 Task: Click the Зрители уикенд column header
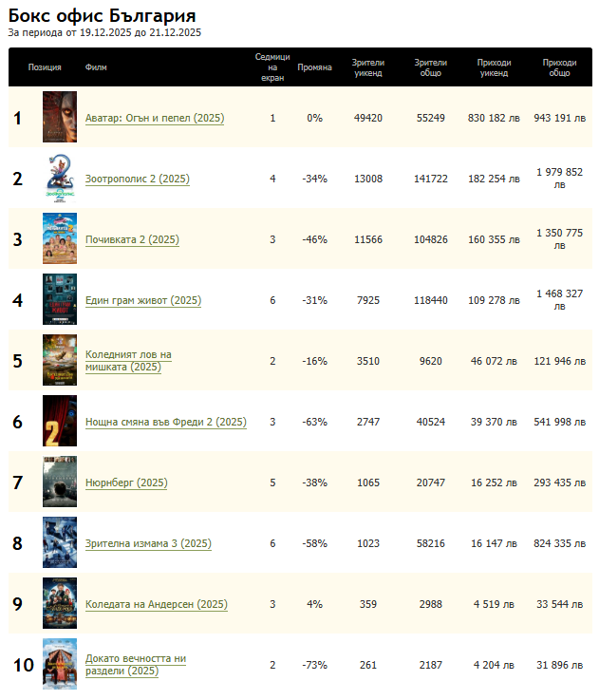pyautogui.click(x=367, y=67)
